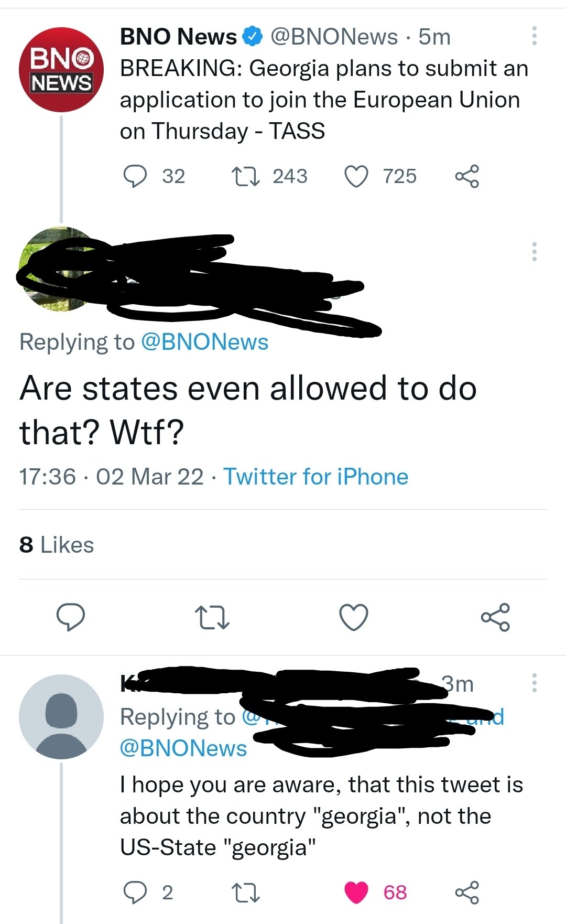Share the 'country georgia' comment
Viewport: 566px width, 924px height.
pos(466,892)
